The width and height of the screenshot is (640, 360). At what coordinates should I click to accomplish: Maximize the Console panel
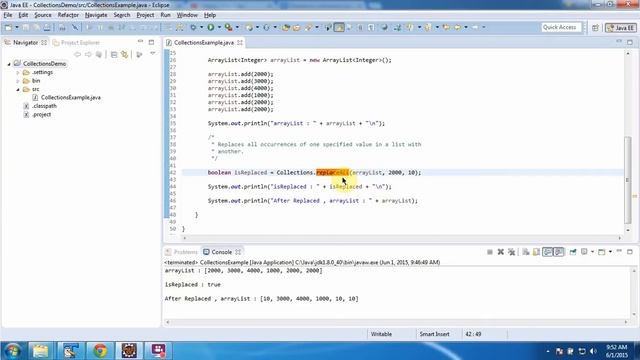tap(630, 251)
